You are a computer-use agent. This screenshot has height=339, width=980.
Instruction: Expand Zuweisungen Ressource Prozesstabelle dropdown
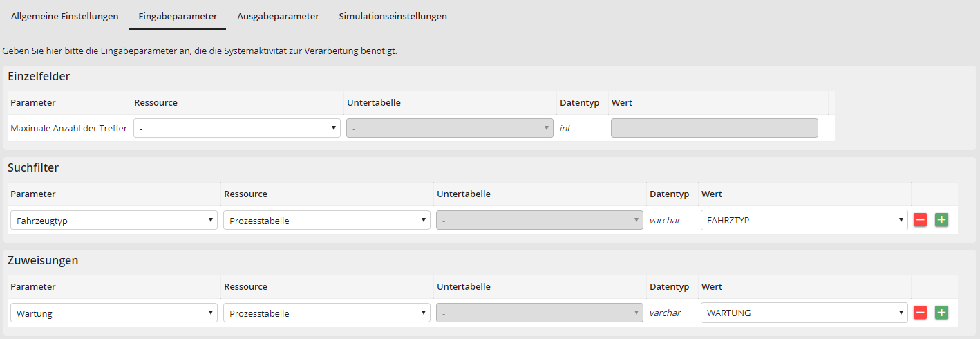[326, 313]
